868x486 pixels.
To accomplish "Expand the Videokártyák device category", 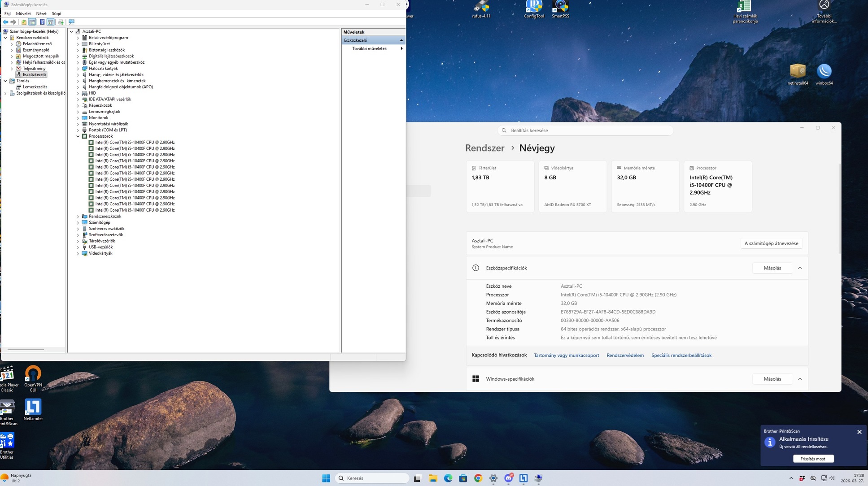I will pos(78,254).
